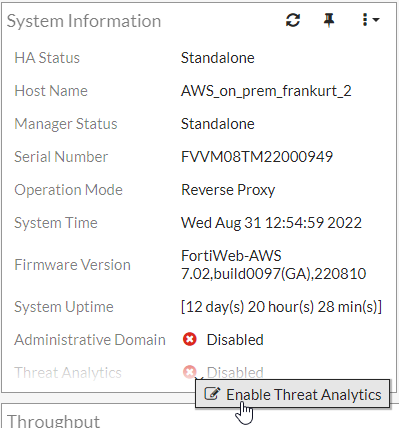Open the widget options kebab dropdown
Image resolution: width=399 pixels, height=428 pixels.
(370, 20)
